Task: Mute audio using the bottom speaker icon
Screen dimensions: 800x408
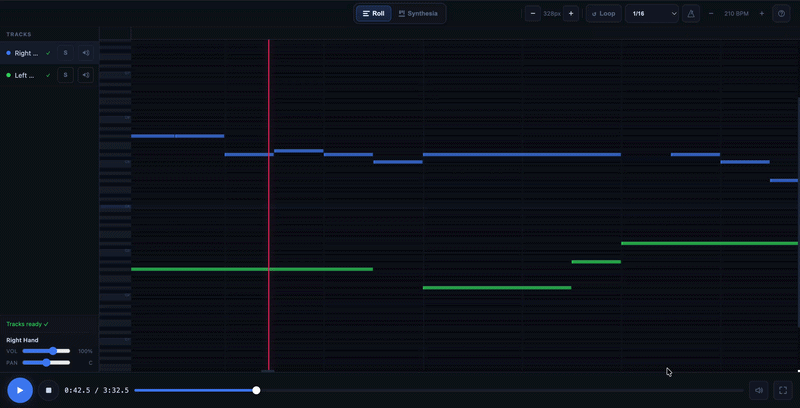Action: [759, 390]
